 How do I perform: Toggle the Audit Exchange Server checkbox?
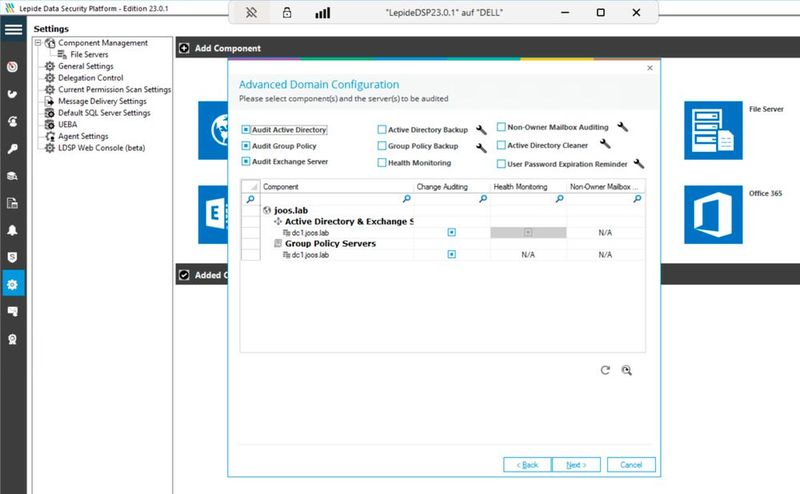coord(246,161)
